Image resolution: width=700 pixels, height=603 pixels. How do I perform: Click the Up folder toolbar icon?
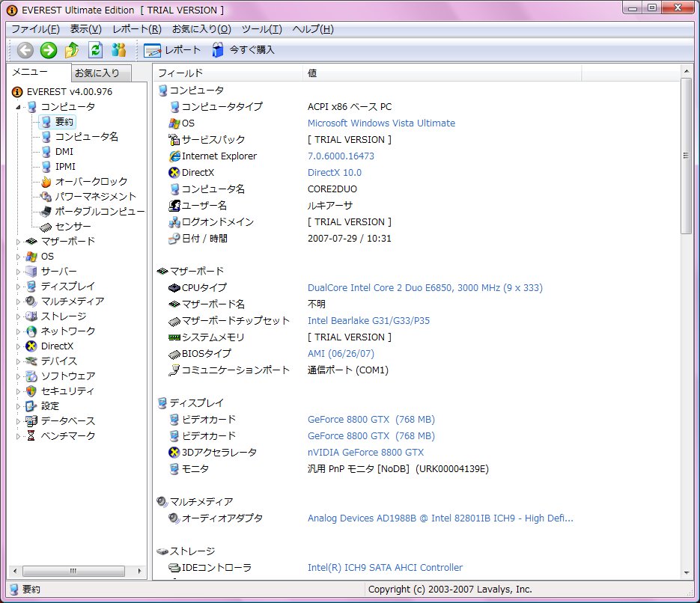[x=72, y=50]
